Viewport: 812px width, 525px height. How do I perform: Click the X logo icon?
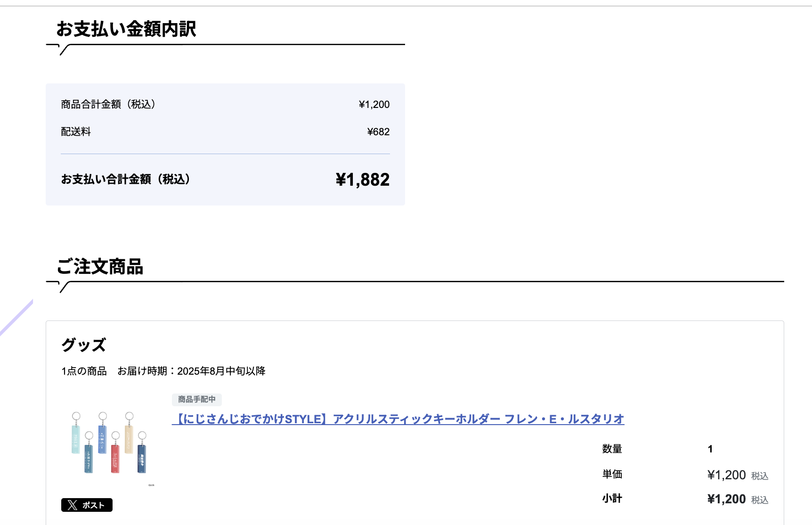click(73, 505)
